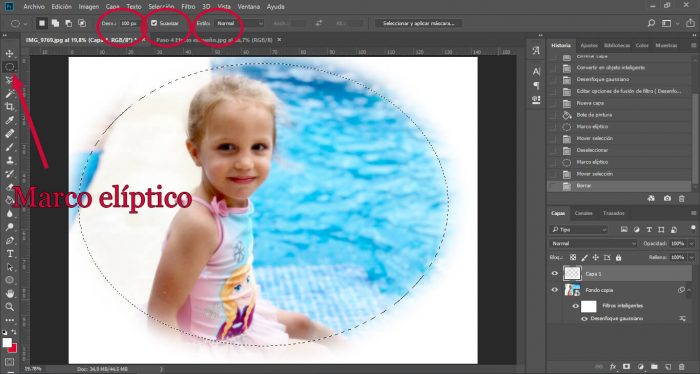This screenshot has height=374, width=700.
Task: Click the foreground color swatch
Action: 6,342
